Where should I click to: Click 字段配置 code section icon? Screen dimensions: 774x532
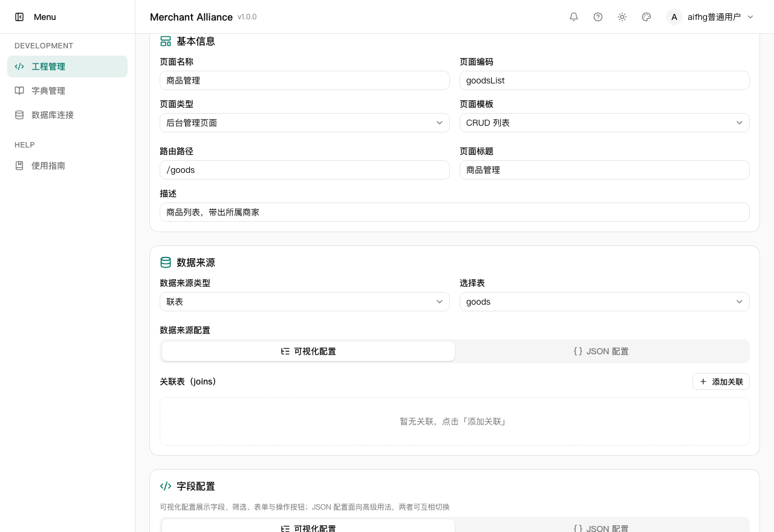[x=166, y=486]
